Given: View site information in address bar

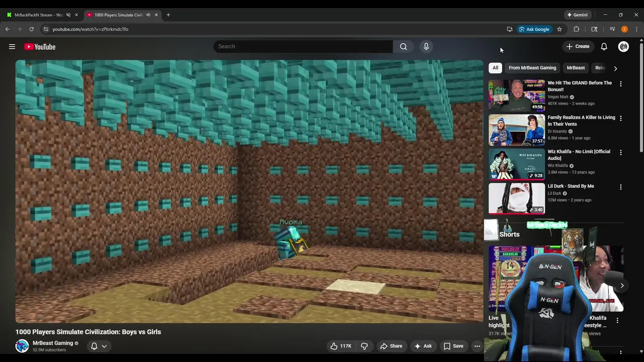Looking at the screenshot, I should click(x=46, y=29).
